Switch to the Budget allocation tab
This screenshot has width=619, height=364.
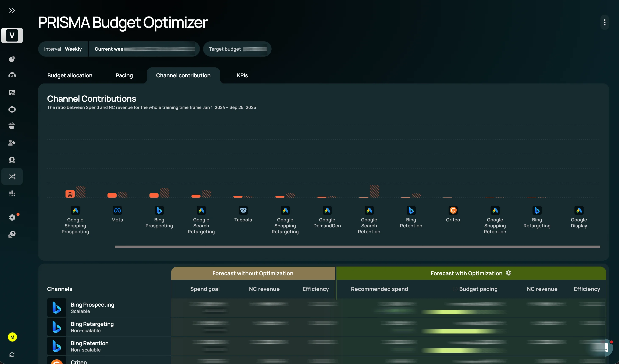coord(70,75)
